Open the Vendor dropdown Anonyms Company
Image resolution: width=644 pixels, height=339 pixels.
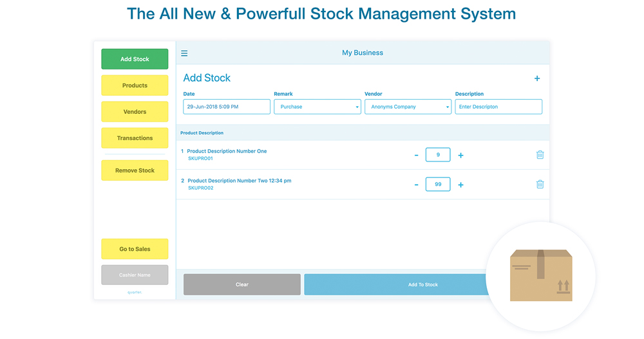click(408, 107)
